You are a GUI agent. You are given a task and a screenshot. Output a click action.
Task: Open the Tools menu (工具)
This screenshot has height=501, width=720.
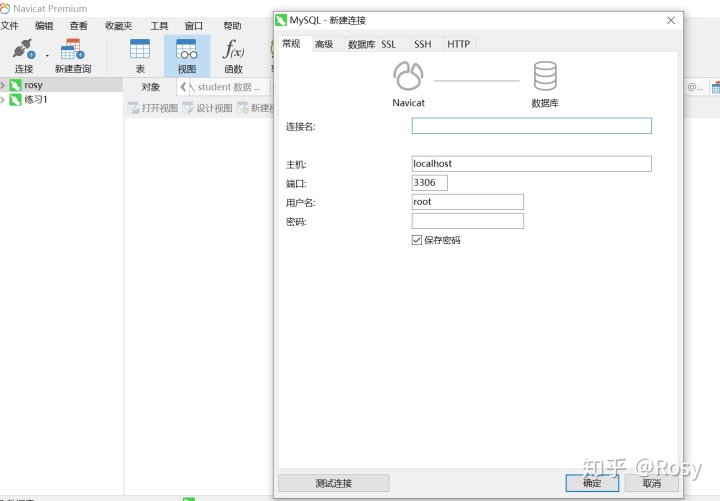pyautogui.click(x=159, y=26)
